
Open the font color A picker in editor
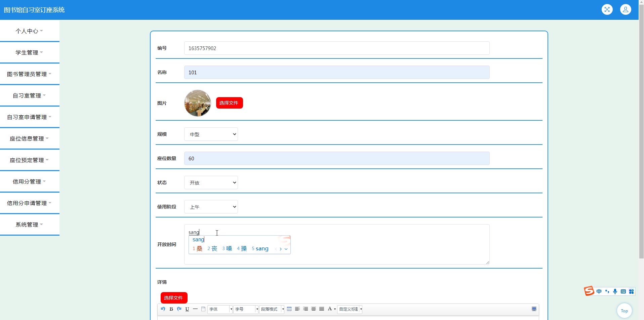330,309
